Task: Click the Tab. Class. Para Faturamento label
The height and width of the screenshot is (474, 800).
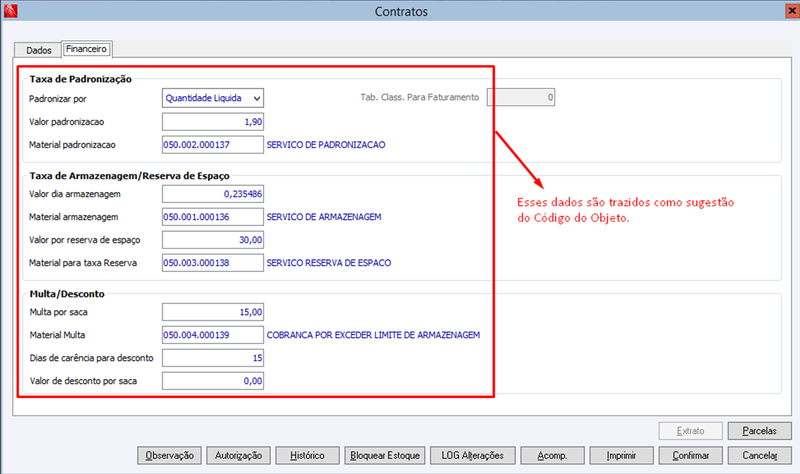Action: click(x=420, y=97)
